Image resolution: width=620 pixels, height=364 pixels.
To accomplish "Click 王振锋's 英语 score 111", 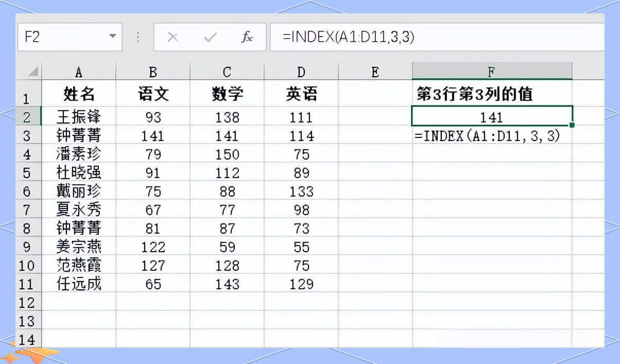I will coord(301,117).
